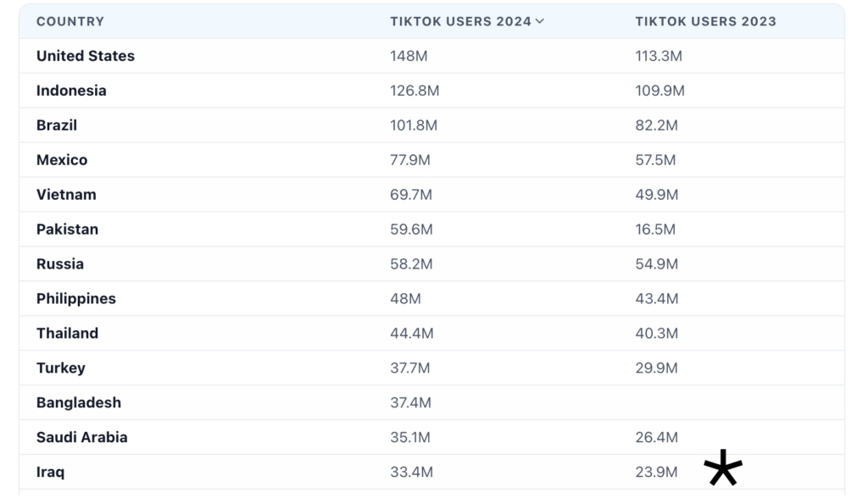868x498 pixels.
Task: Click the 29.9M 2023 value for Turkey
Action: click(x=657, y=368)
